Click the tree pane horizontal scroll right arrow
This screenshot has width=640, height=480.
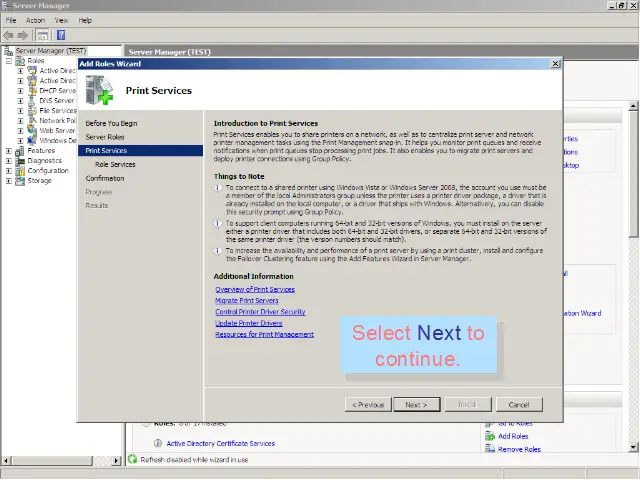tap(116, 461)
